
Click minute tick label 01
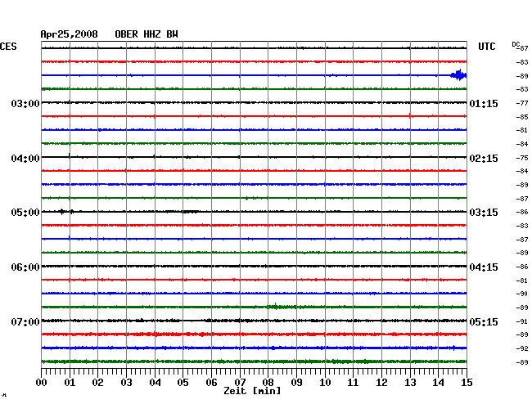70,383
